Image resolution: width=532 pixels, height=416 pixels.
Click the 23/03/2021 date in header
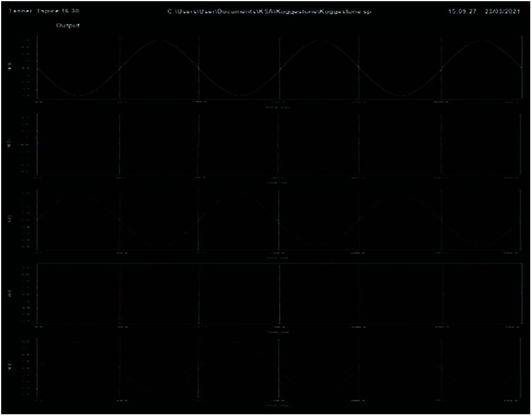coord(504,12)
